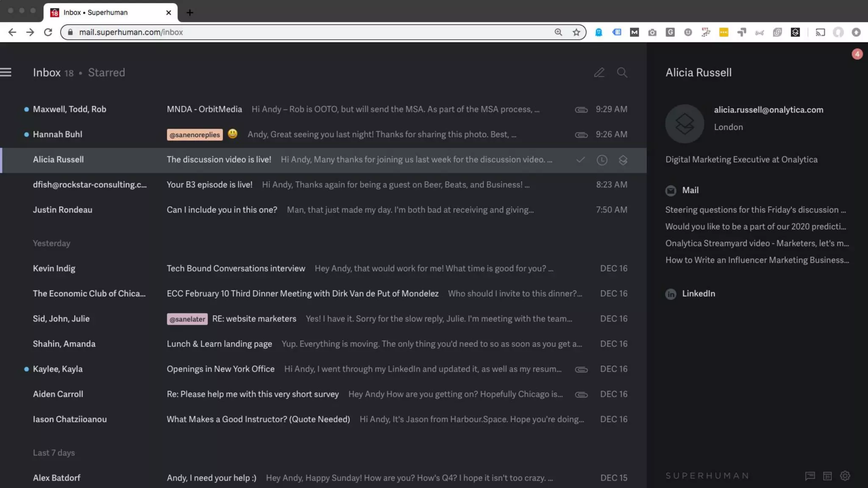Screen dimensions: 868x488
Task: Switch to the Starred split tab
Action: (x=106, y=72)
